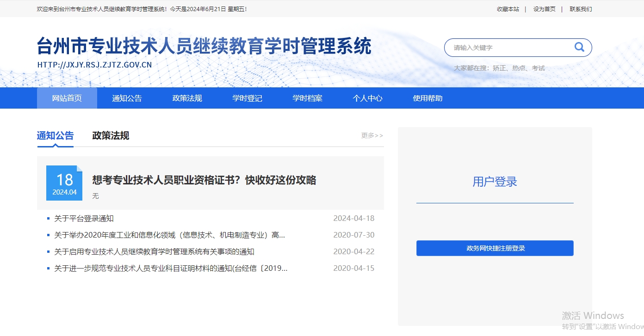The height and width of the screenshot is (336, 644).
Task: Click the 更多>> link
Action: click(x=372, y=135)
